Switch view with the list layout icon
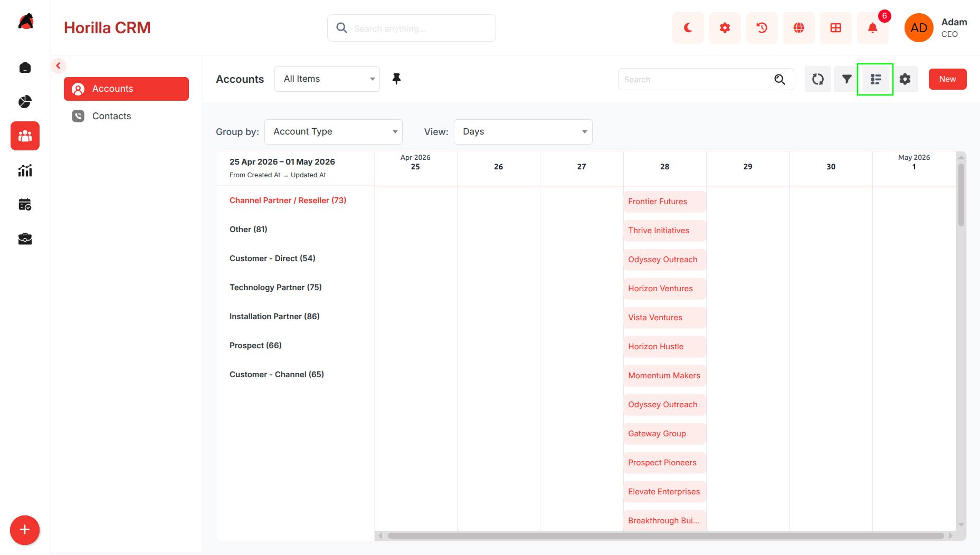 [x=876, y=79]
